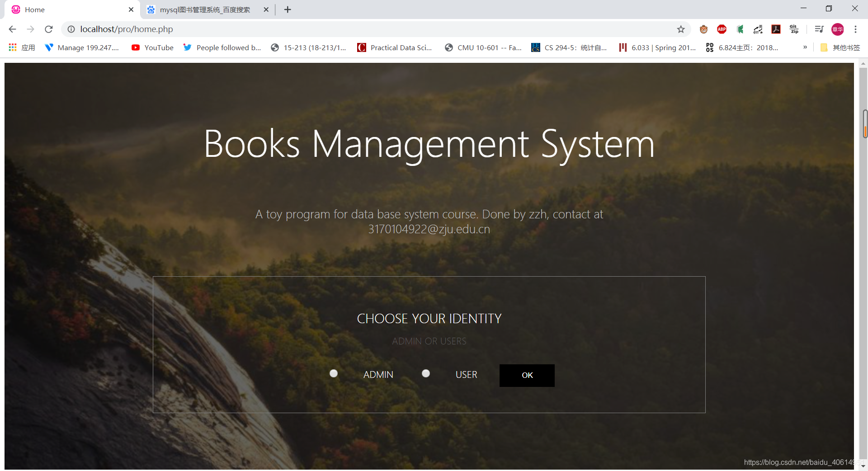Click the ADMIN OR USERS subtitle
Screen dimensions: 868x471
point(429,341)
